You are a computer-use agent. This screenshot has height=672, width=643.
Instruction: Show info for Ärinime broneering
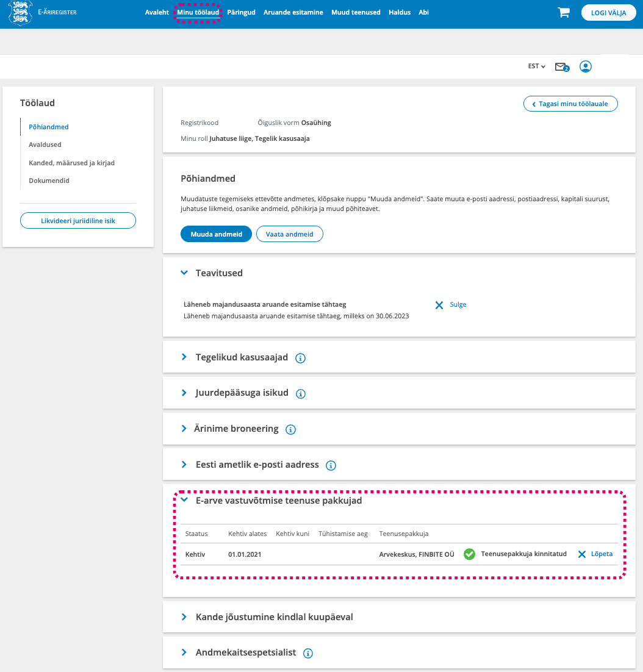[x=290, y=429]
